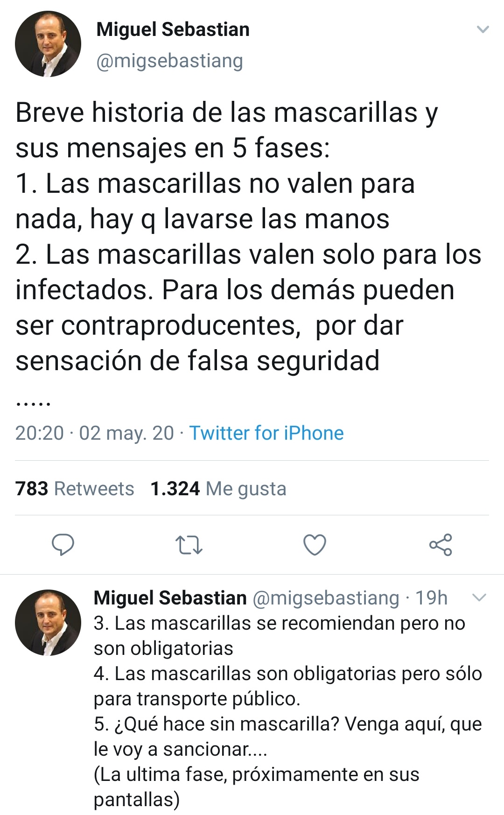Like the tweet with the heart icon

pos(315,545)
